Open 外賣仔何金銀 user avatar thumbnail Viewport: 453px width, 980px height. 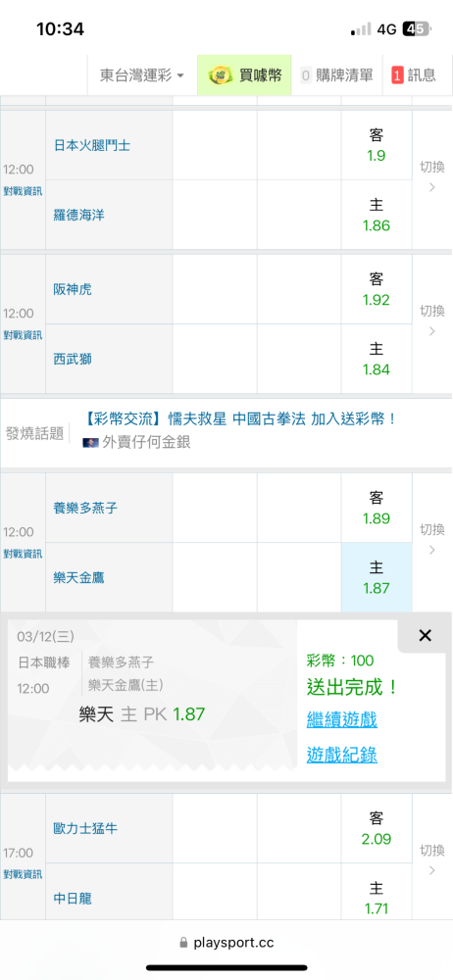(91, 443)
